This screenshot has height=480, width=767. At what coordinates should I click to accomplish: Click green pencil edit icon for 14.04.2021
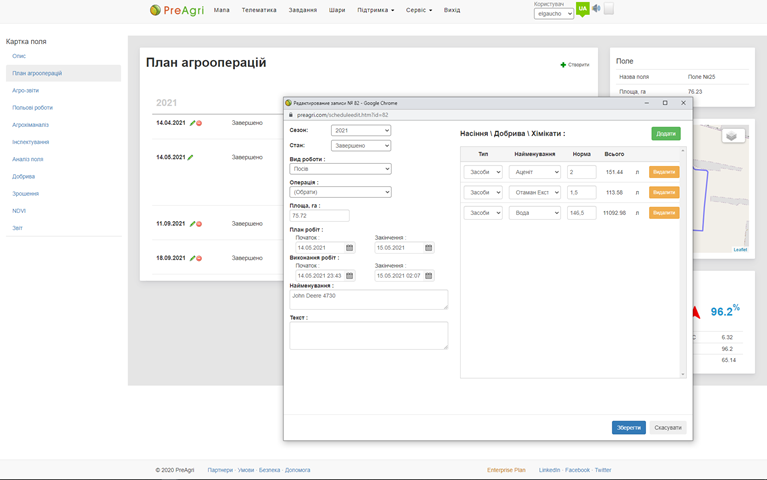[x=191, y=123]
